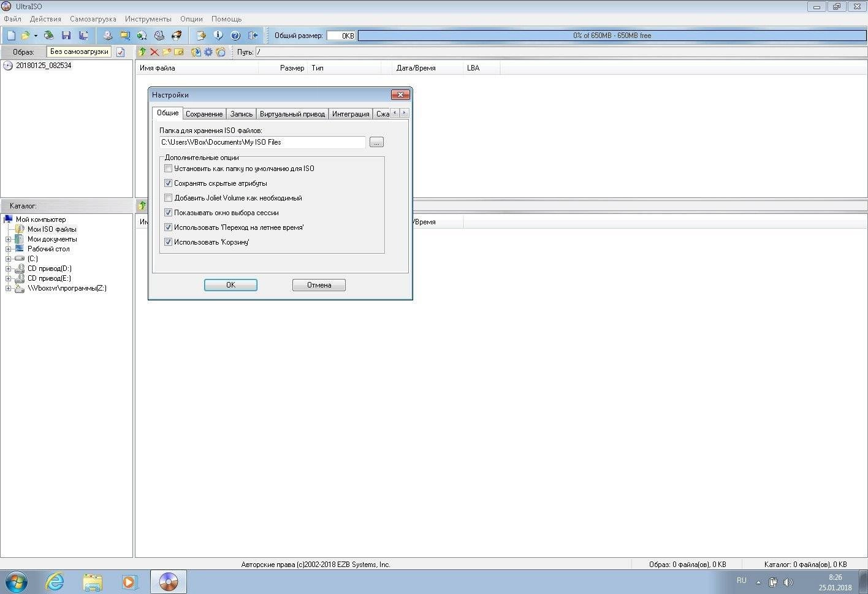Image resolution: width=868 pixels, height=594 pixels.
Task: Click the volume speaker tray icon
Action: 788,582
